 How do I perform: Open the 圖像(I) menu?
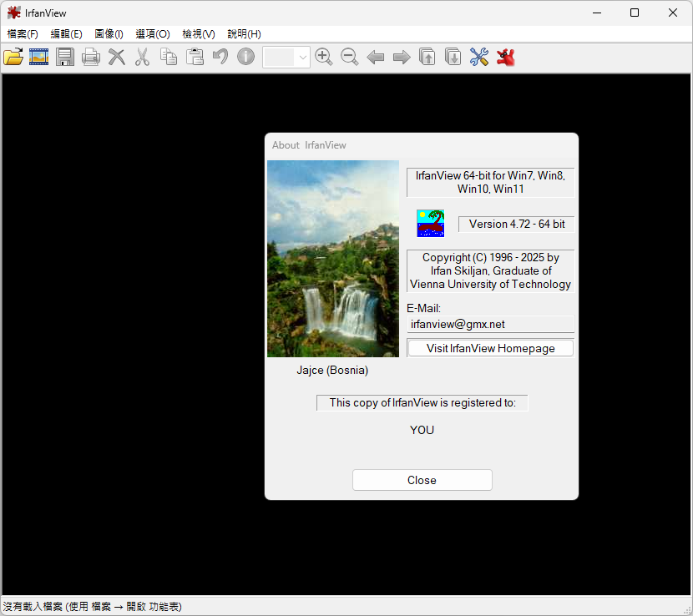[x=109, y=34]
